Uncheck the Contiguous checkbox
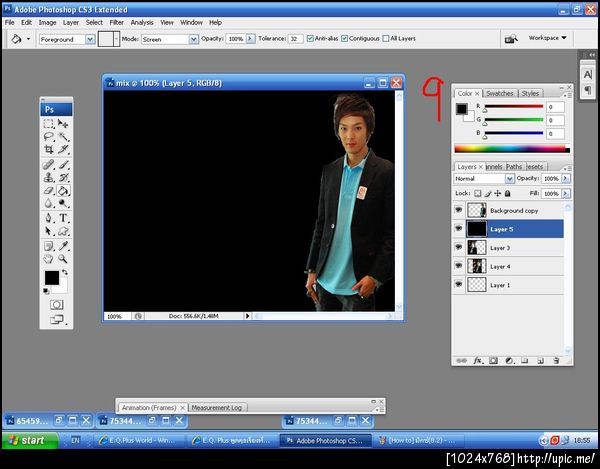This screenshot has width=600, height=469. coord(344,38)
